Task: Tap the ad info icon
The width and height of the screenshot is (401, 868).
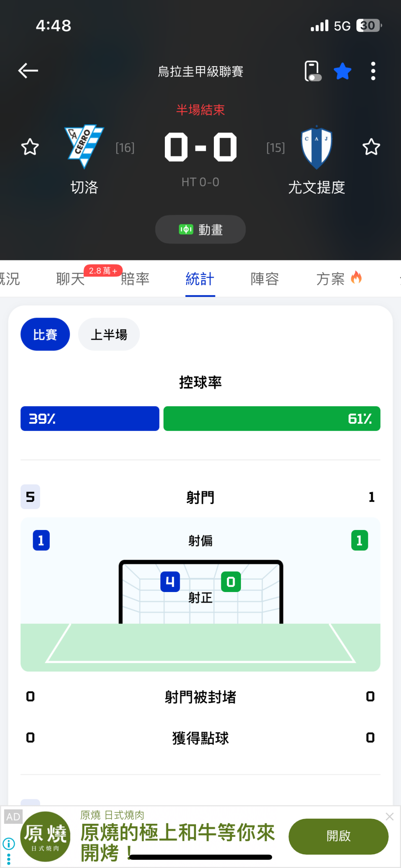Action: pos(9,843)
